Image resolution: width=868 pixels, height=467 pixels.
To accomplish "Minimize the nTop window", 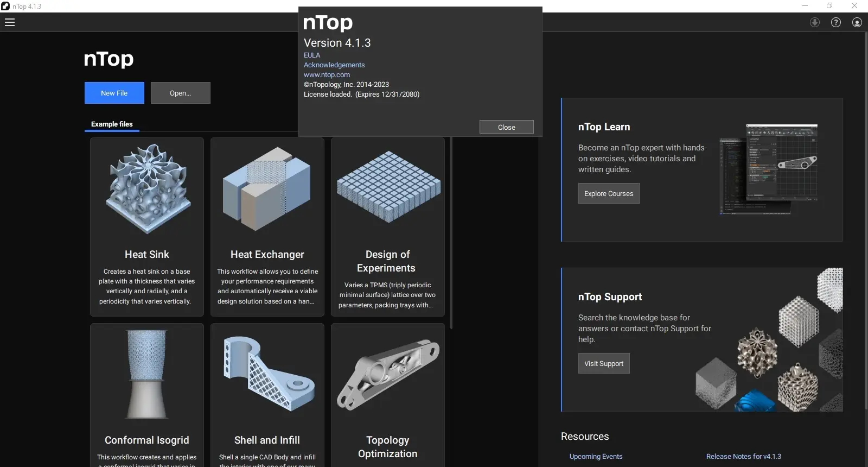I will [805, 6].
